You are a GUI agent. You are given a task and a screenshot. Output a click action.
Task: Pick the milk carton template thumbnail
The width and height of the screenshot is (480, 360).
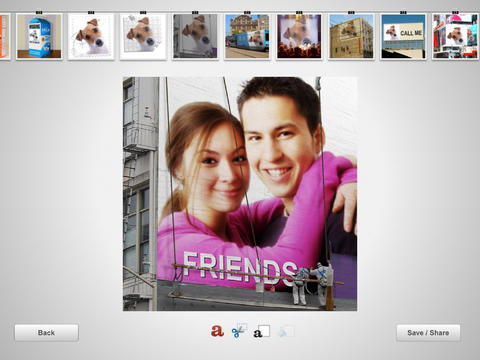click(39, 36)
